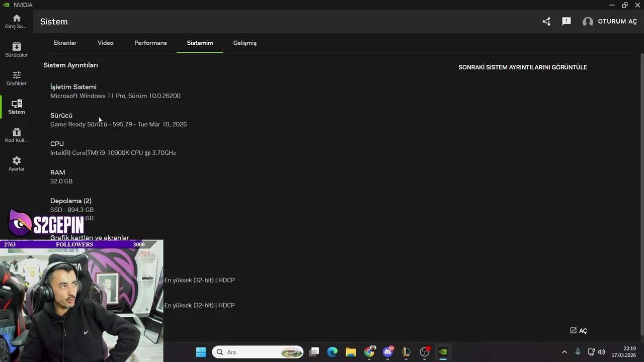Open network tray icon

(591, 352)
